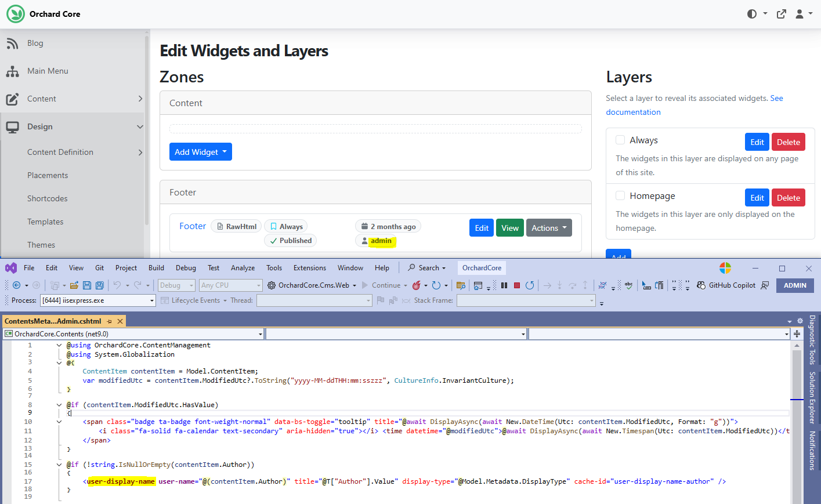Click the Content edit icon in sidebar
The image size is (821, 504).
12,99
